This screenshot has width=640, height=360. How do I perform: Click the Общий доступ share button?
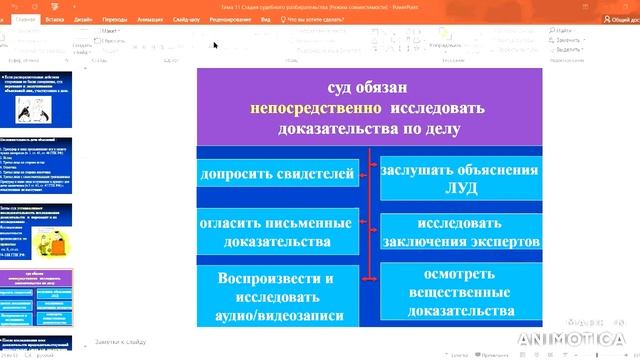click(622, 19)
